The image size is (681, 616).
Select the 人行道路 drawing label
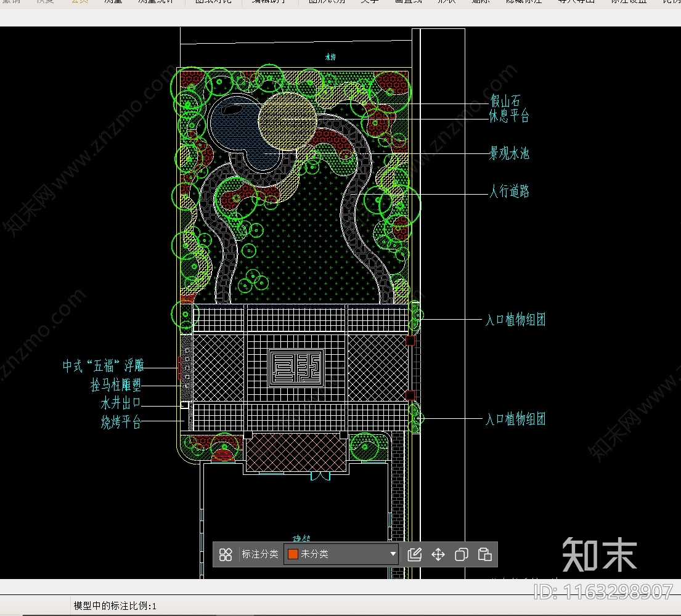(510, 191)
